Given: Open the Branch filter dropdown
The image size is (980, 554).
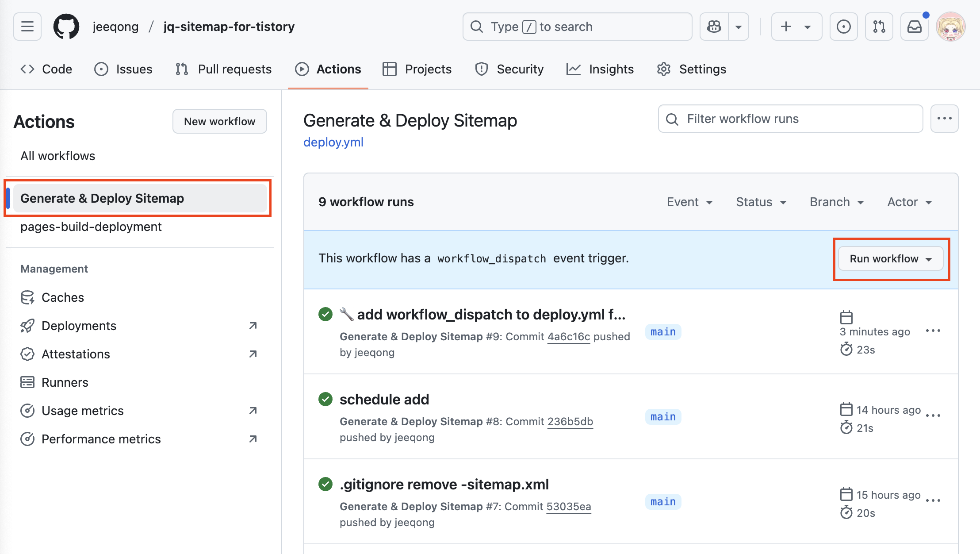Looking at the screenshot, I should [836, 202].
